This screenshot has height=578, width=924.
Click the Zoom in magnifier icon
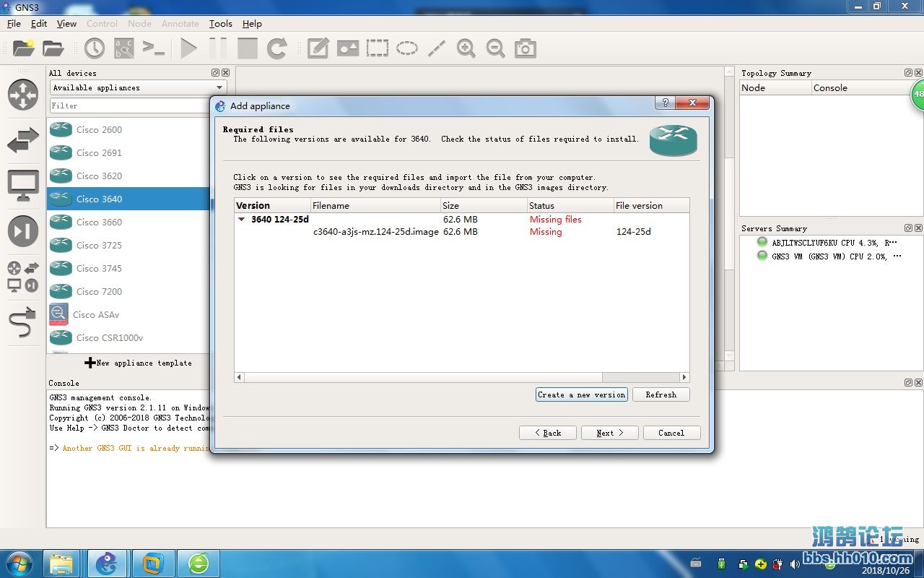tap(466, 48)
